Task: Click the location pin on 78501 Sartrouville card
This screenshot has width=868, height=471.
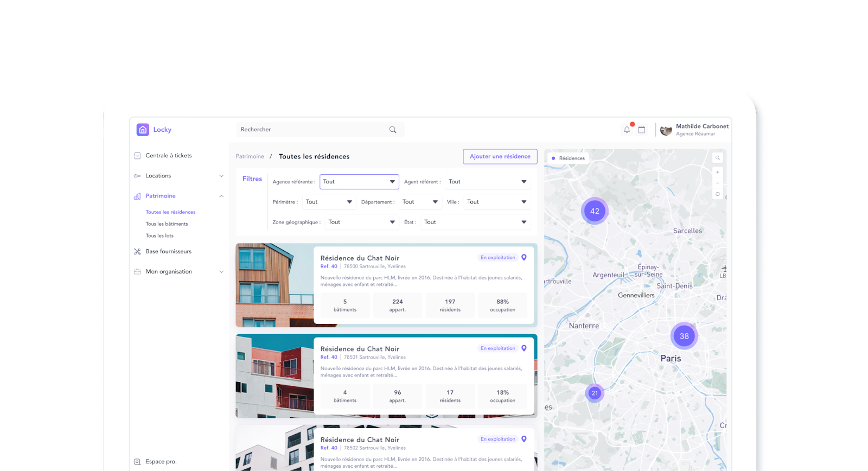Action: coord(524,348)
